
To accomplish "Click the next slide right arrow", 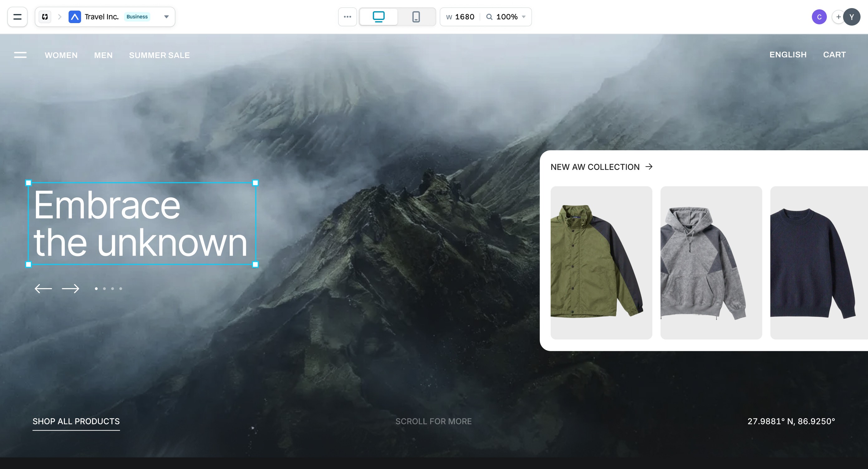I will (x=70, y=288).
